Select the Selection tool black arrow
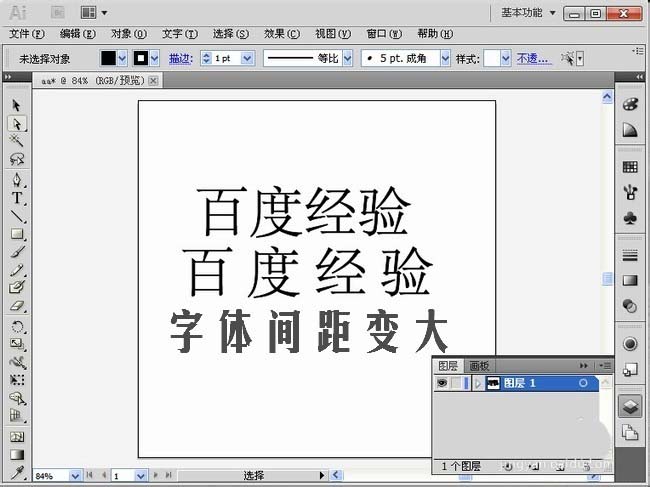This screenshot has width=650, height=487. 17,105
